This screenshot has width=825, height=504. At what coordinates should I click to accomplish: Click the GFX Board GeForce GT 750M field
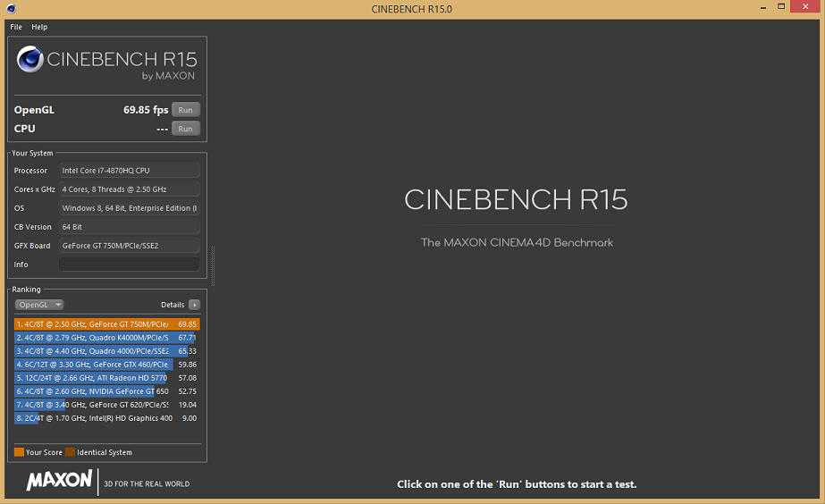tap(129, 246)
